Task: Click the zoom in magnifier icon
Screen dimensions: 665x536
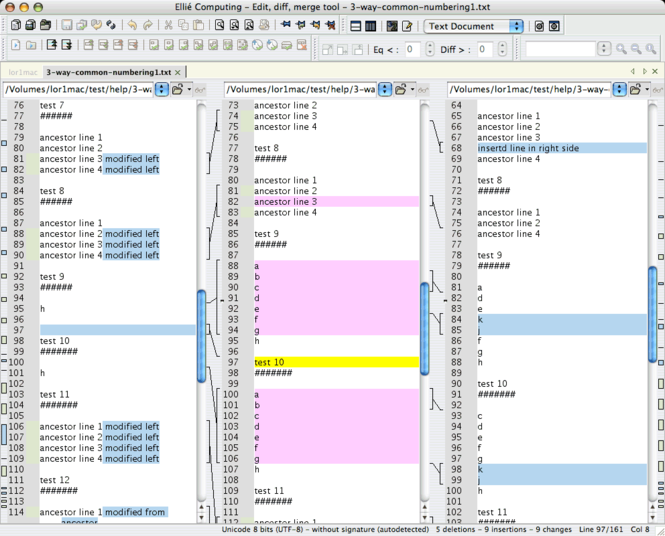Action: click(x=621, y=49)
